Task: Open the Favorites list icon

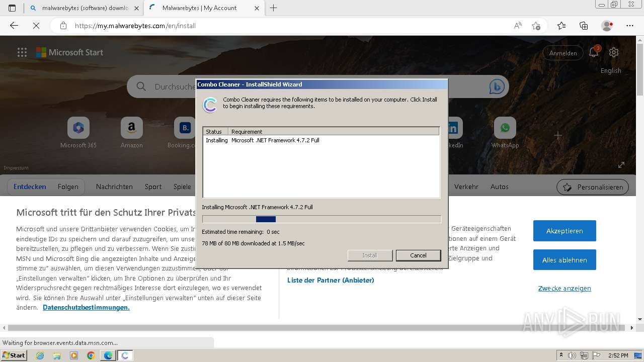Action: click(561, 26)
